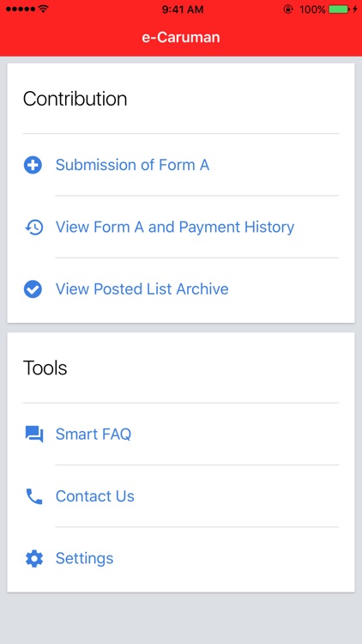Tap the 100% battery percentage text
Viewport: 362px width, 644px height.
click(312, 9)
